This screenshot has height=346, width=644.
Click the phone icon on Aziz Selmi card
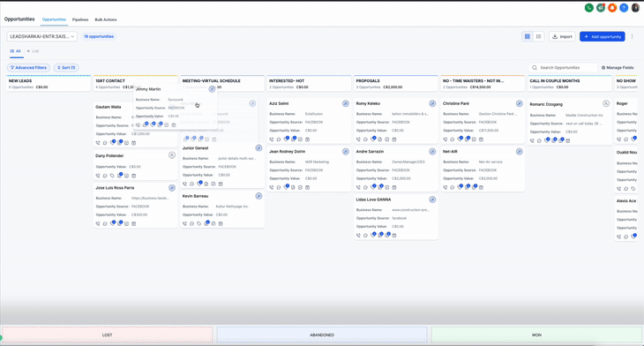point(272,139)
